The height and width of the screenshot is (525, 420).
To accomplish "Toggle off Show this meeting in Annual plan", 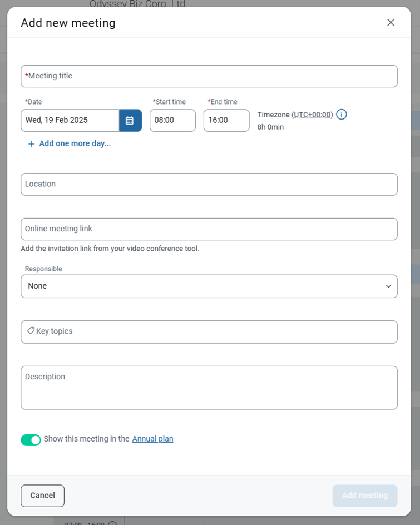I will 31,439.
